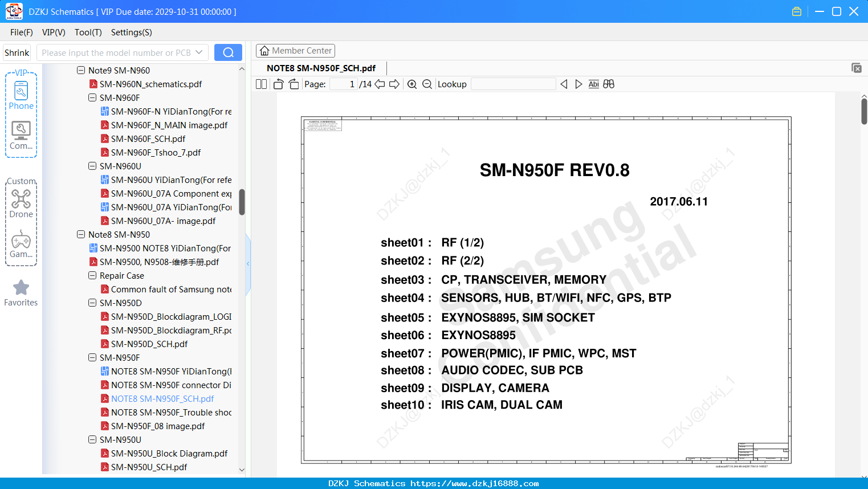
Task: Open the Phone schematics category
Action: click(21, 95)
